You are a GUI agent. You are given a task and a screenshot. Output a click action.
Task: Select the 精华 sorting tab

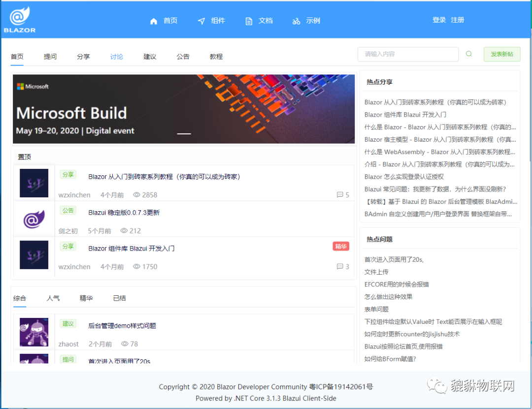(86, 298)
